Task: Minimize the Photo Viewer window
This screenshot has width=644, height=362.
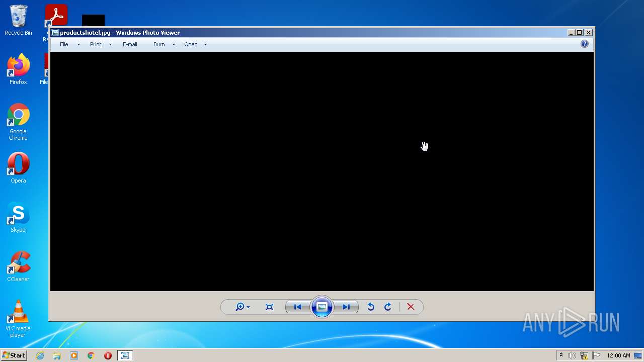Action: (x=571, y=33)
